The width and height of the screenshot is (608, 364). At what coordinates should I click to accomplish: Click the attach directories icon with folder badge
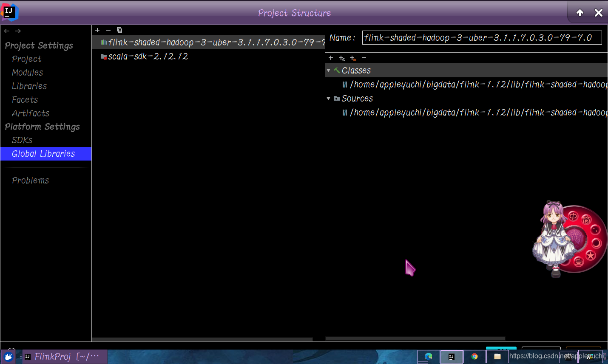[x=352, y=58]
